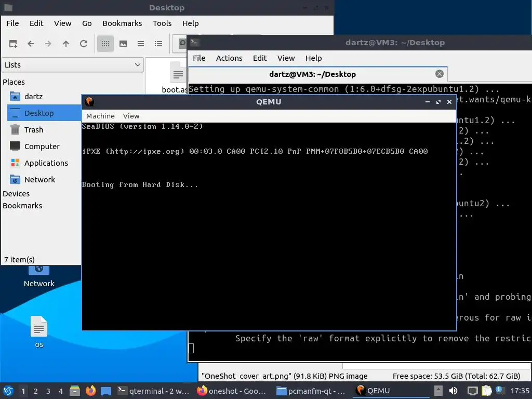532x399 pixels.
Task: Switch to QEMU taskbar entry
Action: coord(390,391)
